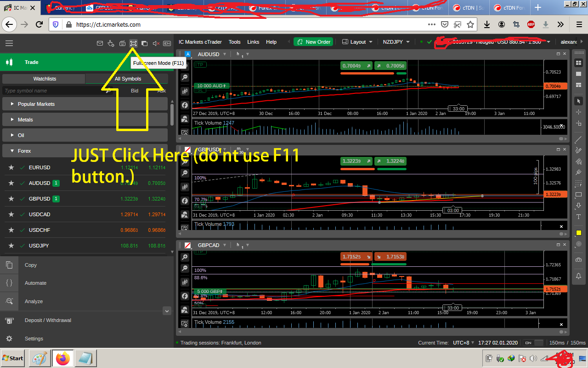
Task: Click GBPCAD sell button 1.71525
Action: tap(356, 257)
